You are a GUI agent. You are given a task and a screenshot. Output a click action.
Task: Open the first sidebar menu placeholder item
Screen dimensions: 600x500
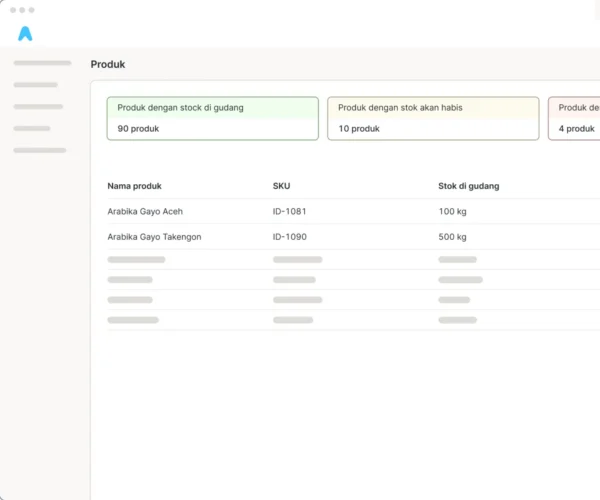click(x=42, y=63)
